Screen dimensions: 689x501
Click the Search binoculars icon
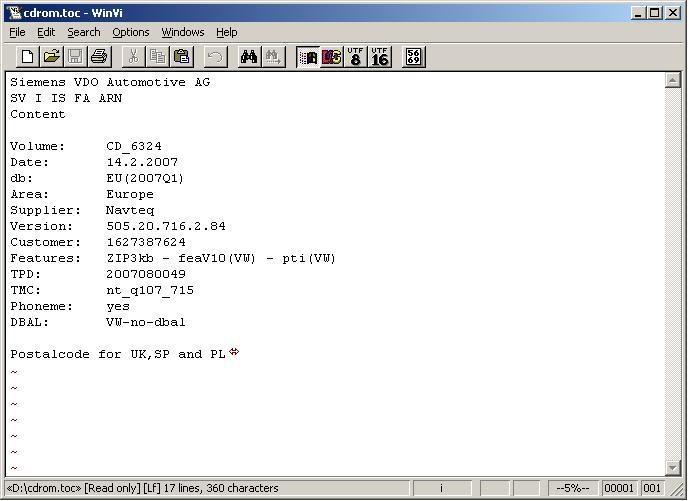coord(249,57)
